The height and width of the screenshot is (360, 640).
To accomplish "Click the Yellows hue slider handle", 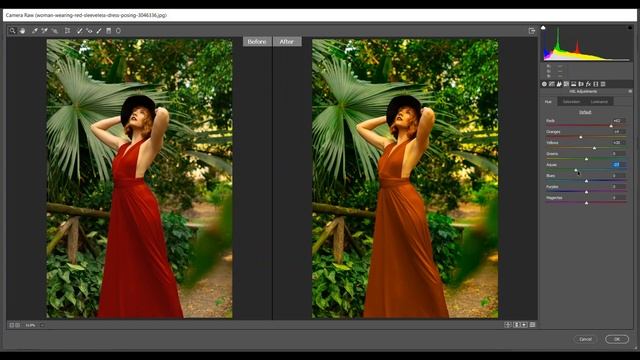I will (594, 148).
